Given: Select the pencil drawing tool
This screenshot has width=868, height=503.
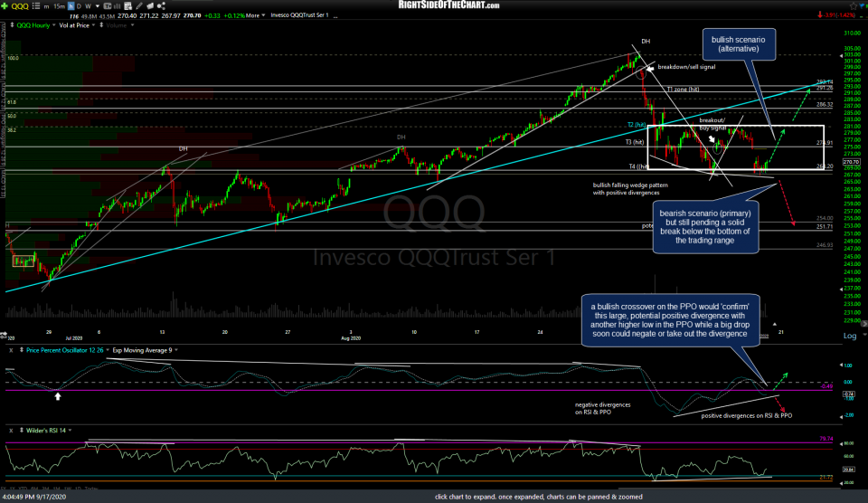Looking at the screenshot, I should click(x=139, y=6).
